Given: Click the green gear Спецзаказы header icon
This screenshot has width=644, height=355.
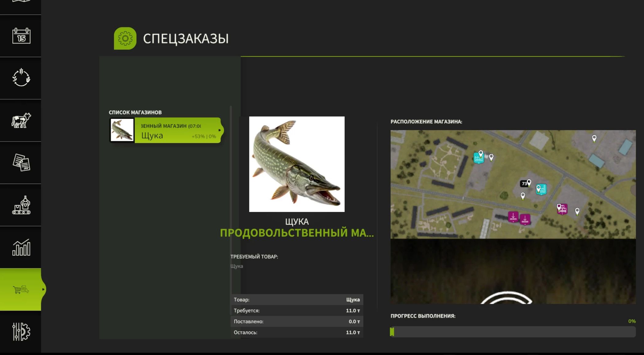Looking at the screenshot, I should point(125,38).
